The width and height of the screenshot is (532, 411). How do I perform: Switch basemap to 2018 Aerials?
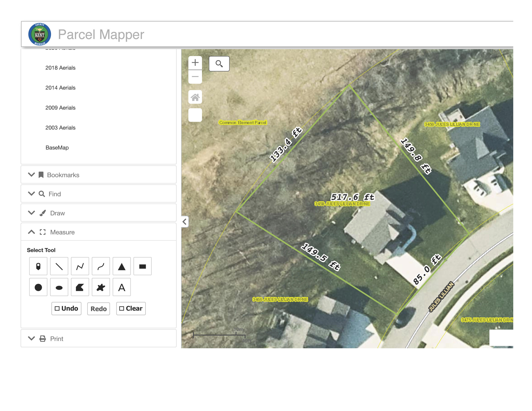(60, 68)
